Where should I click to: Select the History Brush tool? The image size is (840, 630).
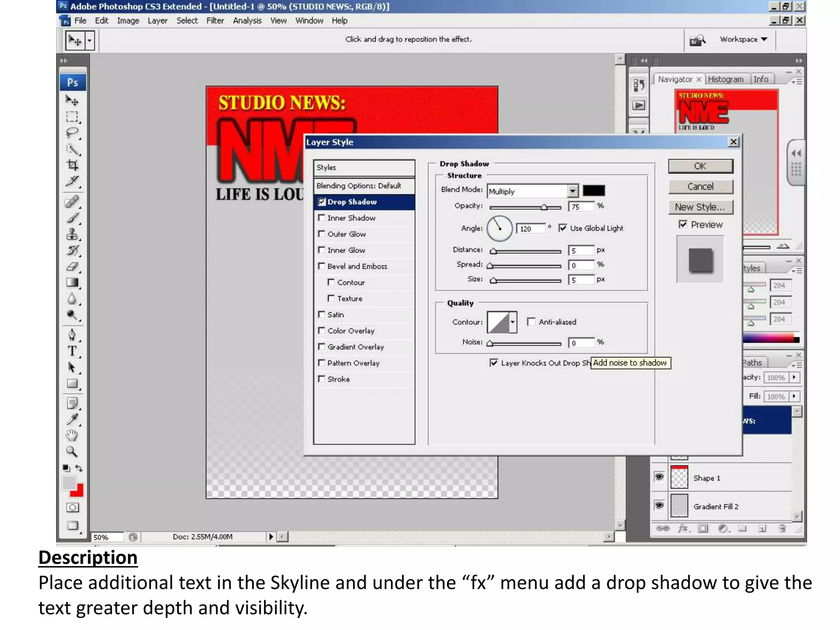(72, 250)
